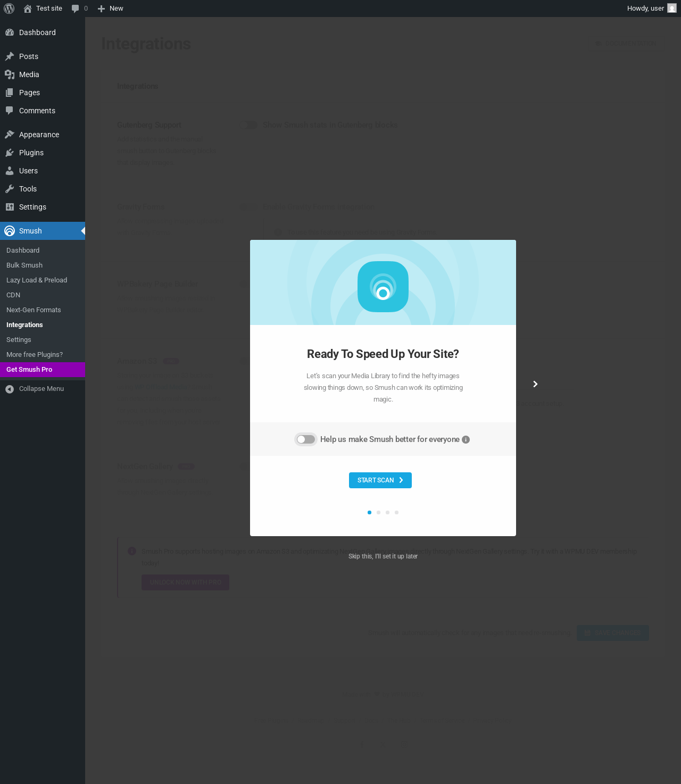Open the Smush top-level menu item
Viewport: 681px width, 784px height.
click(x=43, y=231)
